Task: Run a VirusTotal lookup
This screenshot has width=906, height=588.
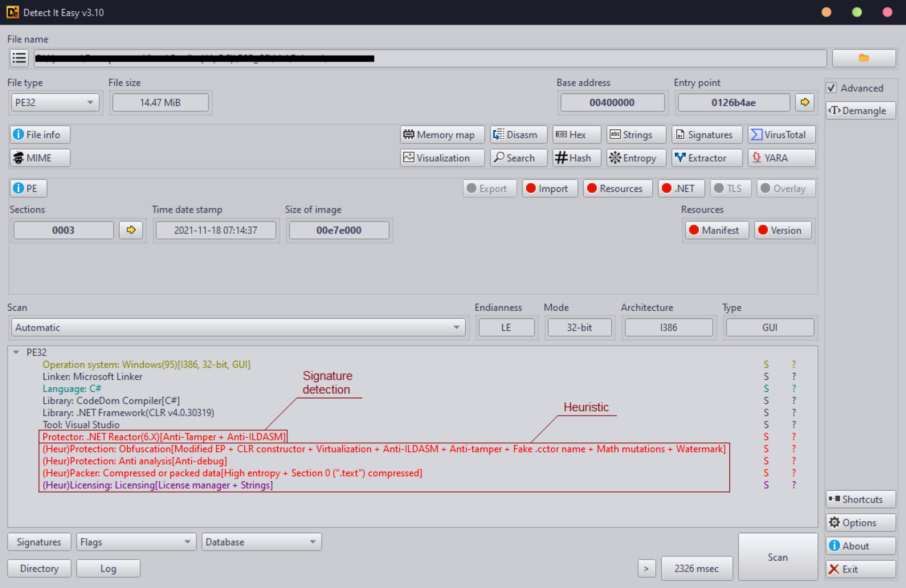Action: (781, 135)
